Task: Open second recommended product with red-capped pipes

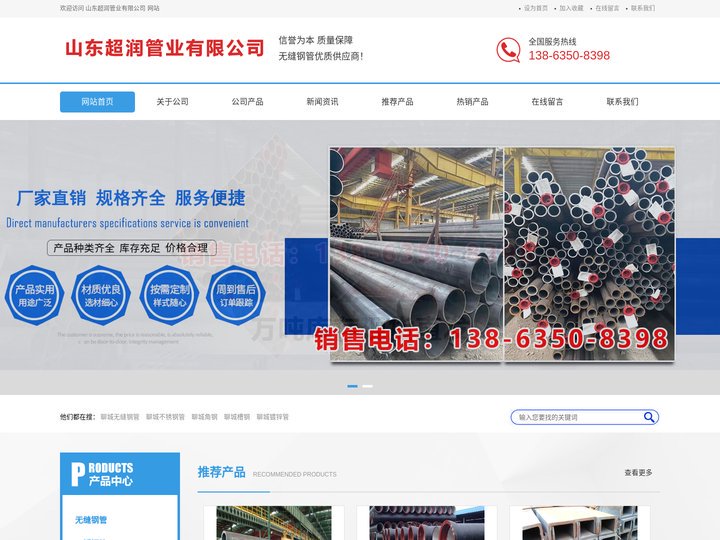Action: (427, 523)
